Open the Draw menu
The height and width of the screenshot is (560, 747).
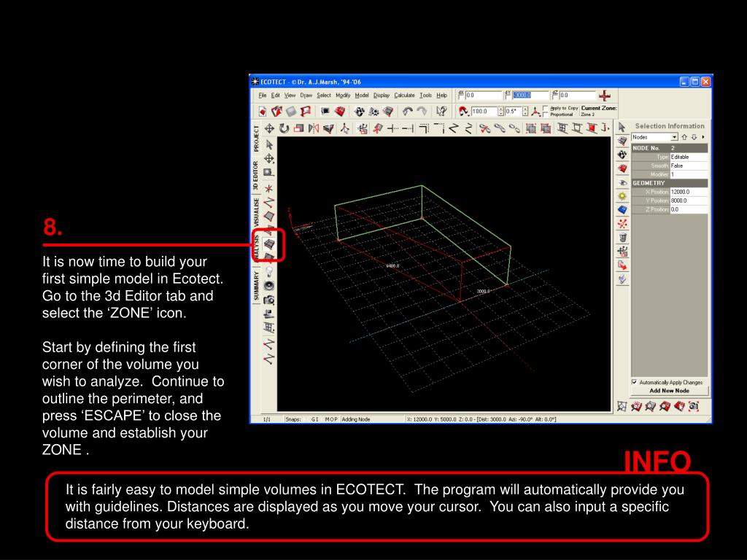306,96
